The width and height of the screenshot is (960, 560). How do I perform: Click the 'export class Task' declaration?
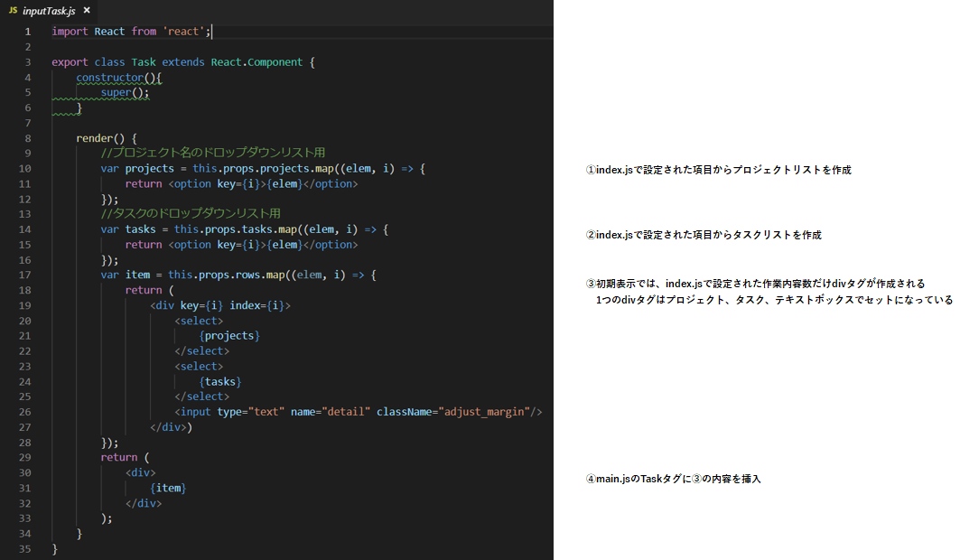[183, 62]
